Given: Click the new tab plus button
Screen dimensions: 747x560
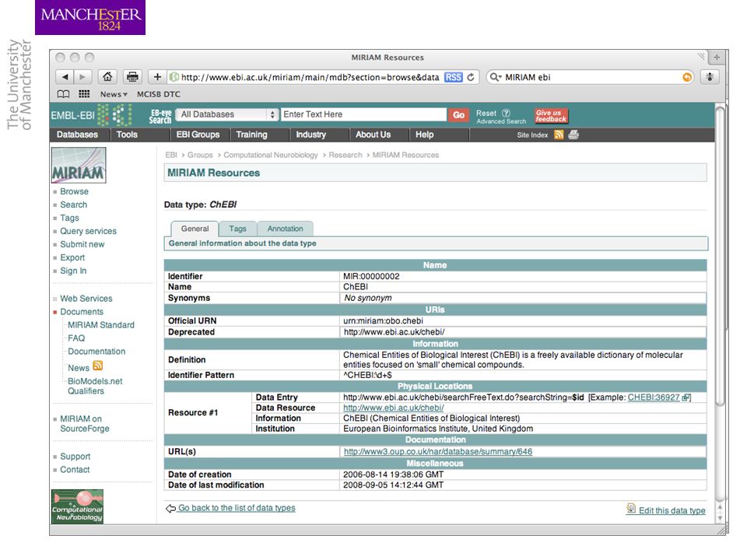Looking at the screenshot, I should [x=717, y=58].
